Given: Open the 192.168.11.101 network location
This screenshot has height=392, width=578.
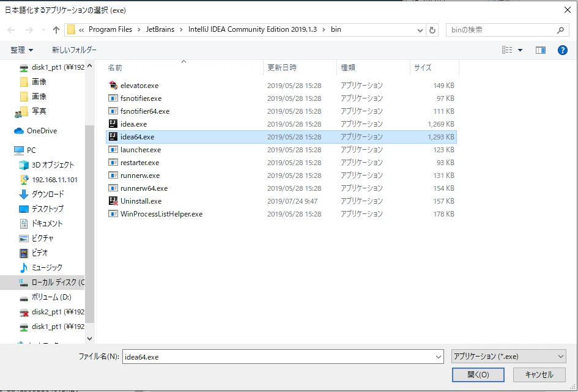Looking at the screenshot, I should click(48, 180).
